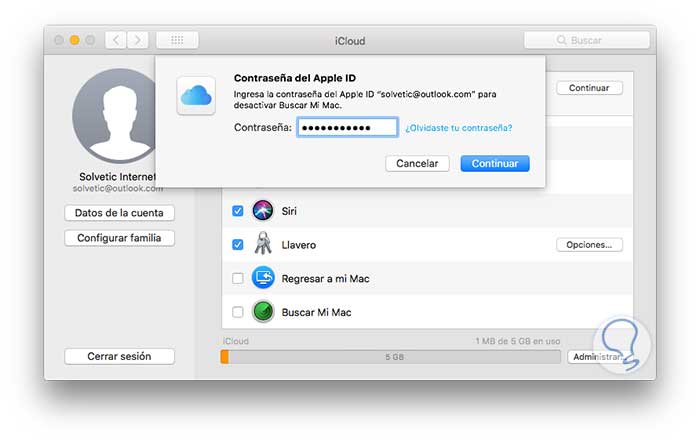Click the iCloud cloud icon in dialog
The height and width of the screenshot is (443, 700).
[x=196, y=96]
